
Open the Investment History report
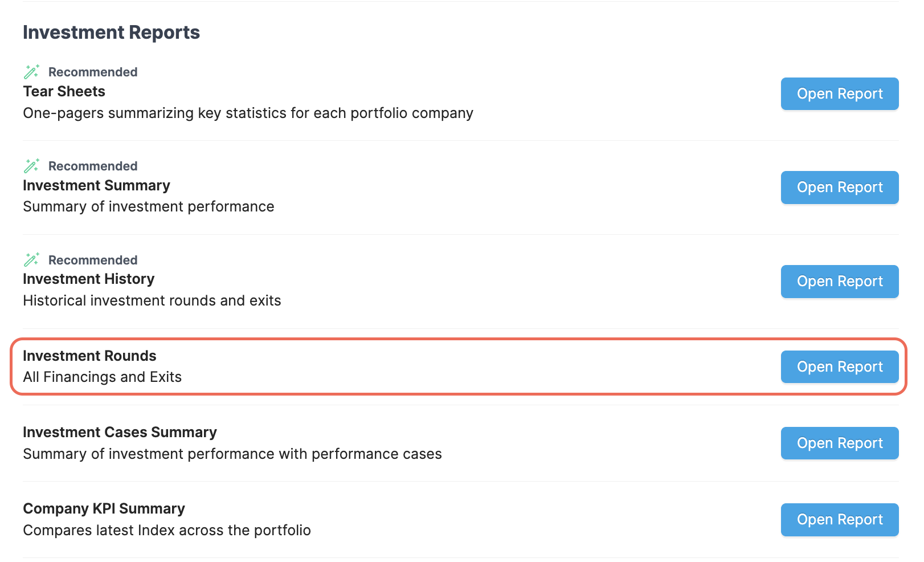(x=839, y=282)
